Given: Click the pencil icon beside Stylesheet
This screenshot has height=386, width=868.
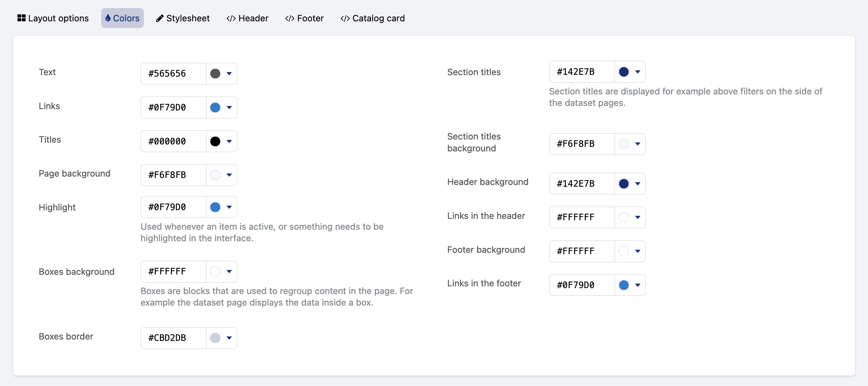Looking at the screenshot, I should pos(160,19).
